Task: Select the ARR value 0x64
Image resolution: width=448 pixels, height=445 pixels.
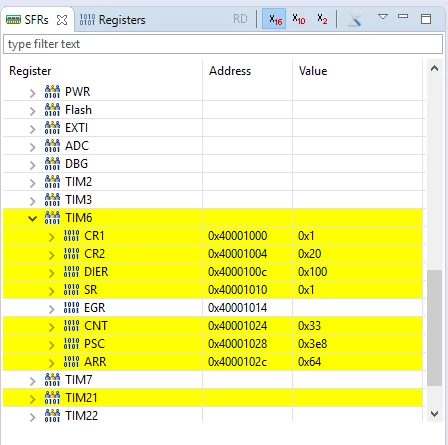Action: pyautogui.click(x=309, y=362)
